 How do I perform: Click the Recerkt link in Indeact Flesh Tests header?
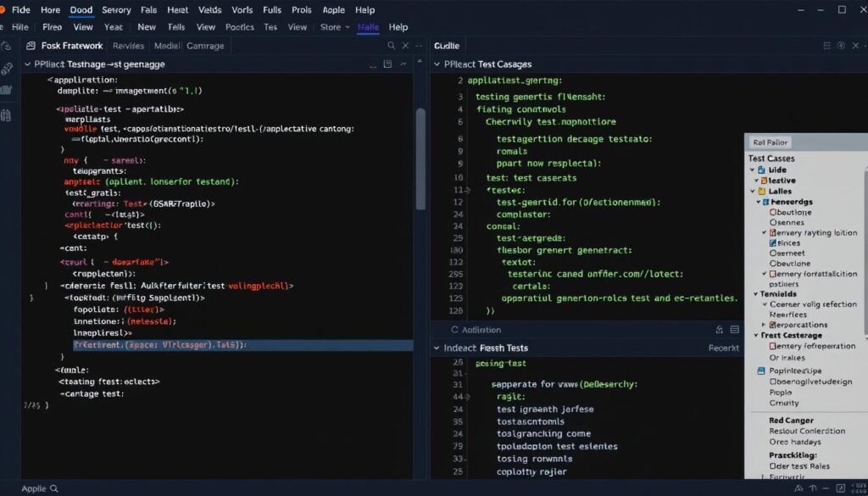tap(724, 348)
